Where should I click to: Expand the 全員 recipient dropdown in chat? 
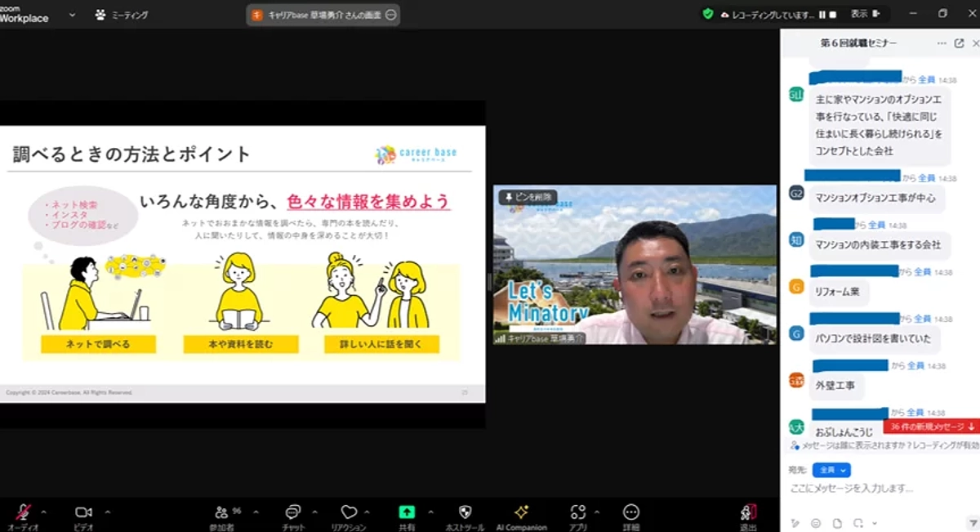click(830, 470)
